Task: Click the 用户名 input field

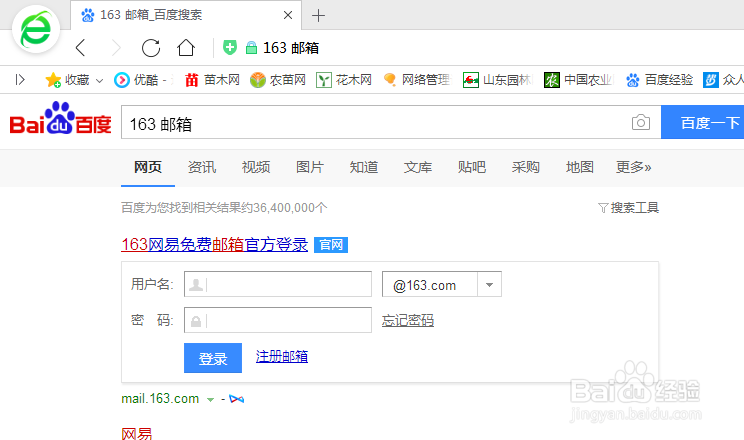Action: (x=278, y=284)
